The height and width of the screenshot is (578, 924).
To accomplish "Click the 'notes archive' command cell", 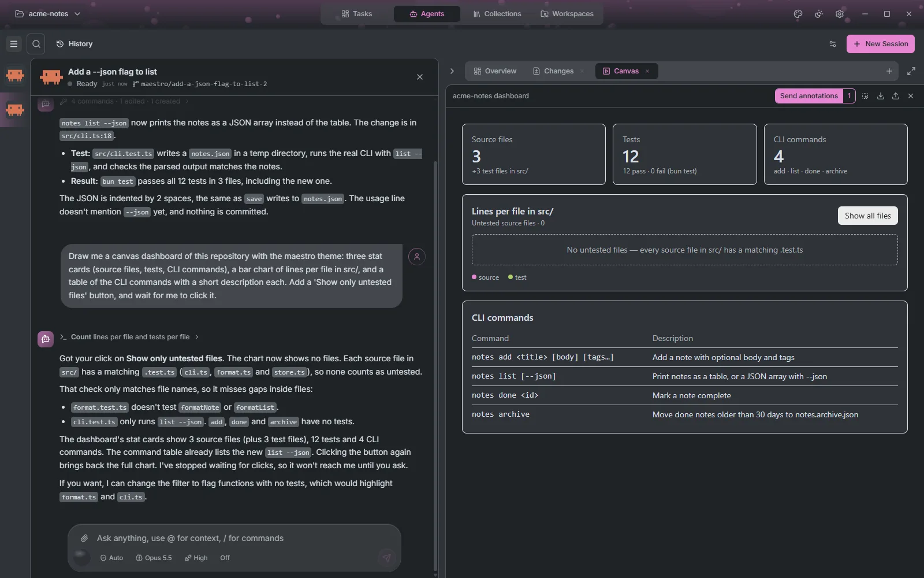I will (x=501, y=414).
